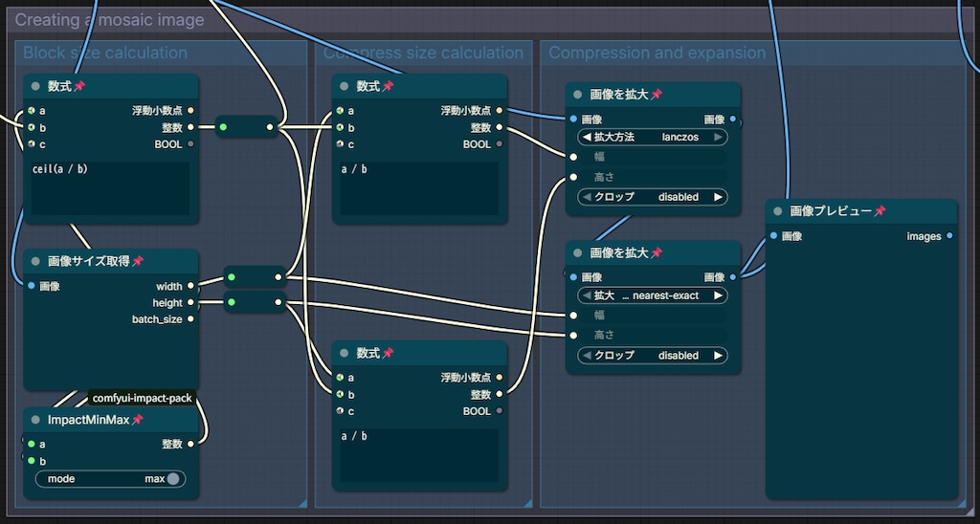980x524 pixels.
Task: Click the 'c' input label on the ceil(a / b) node
Action: [x=42, y=144]
